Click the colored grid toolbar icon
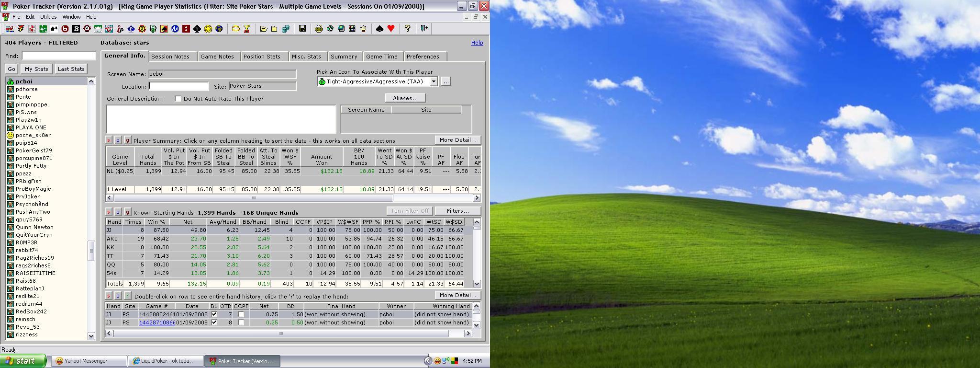 point(352,29)
